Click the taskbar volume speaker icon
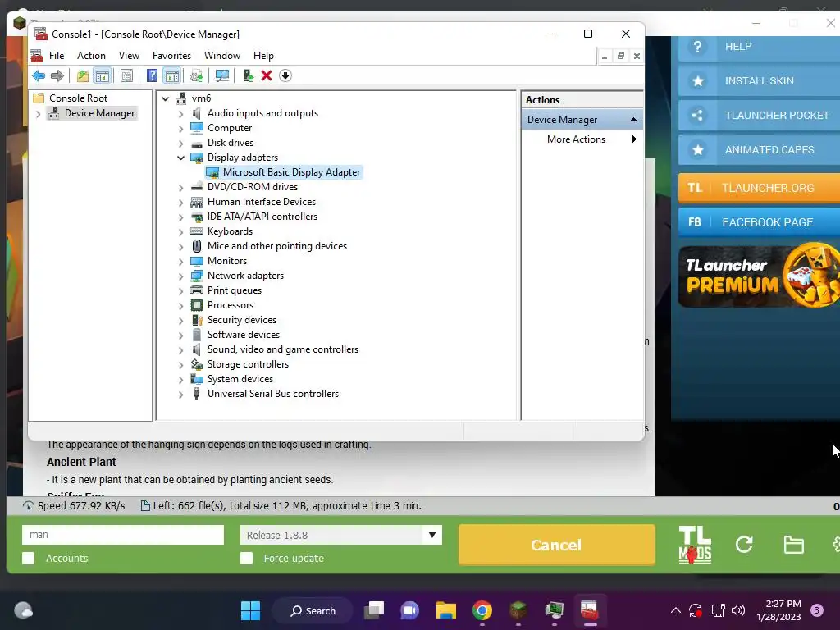This screenshot has width=840, height=630. coord(738,610)
